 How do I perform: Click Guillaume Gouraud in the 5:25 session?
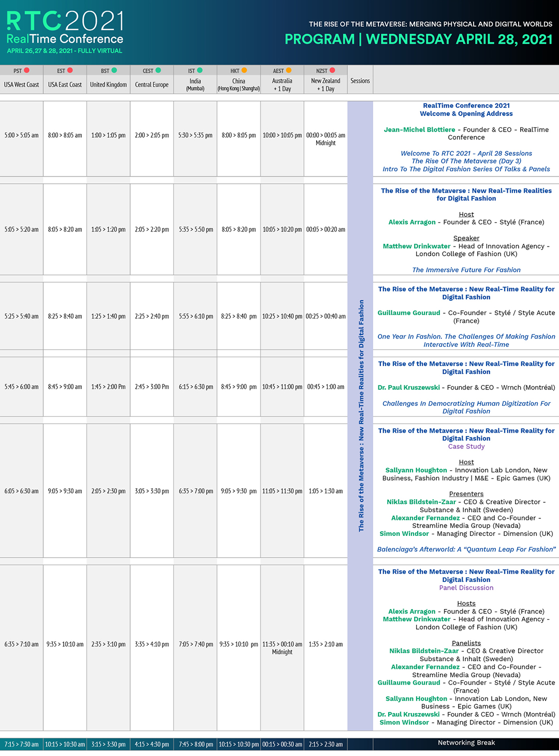tap(409, 313)
